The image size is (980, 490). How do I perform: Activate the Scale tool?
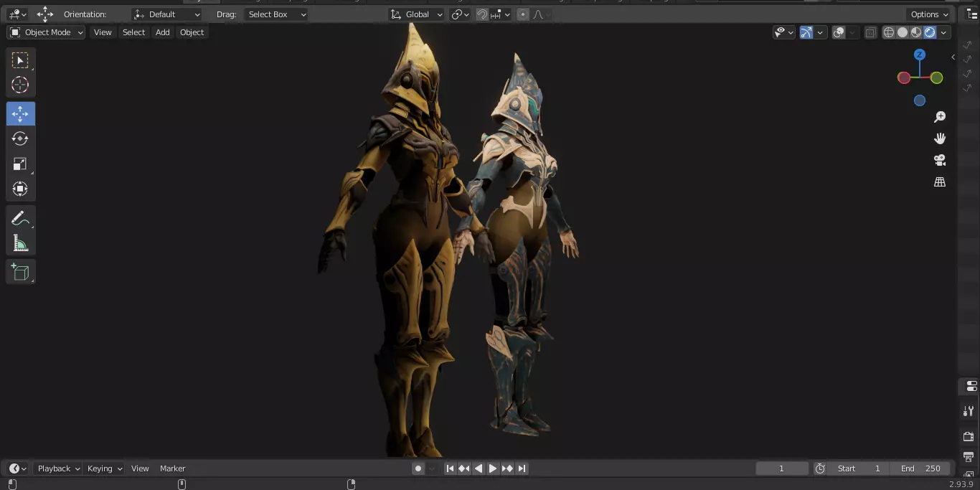click(x=20, y=164)
